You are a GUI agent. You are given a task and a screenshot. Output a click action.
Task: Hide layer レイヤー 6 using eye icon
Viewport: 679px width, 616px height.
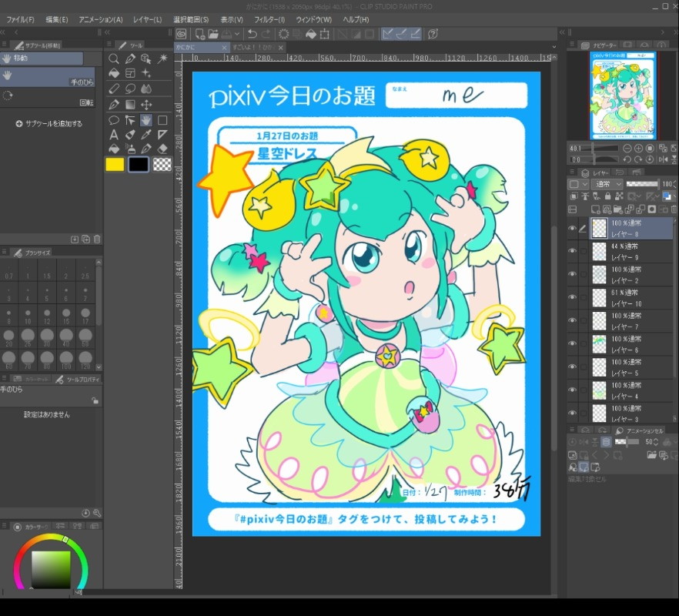click(x=572, y=343)
